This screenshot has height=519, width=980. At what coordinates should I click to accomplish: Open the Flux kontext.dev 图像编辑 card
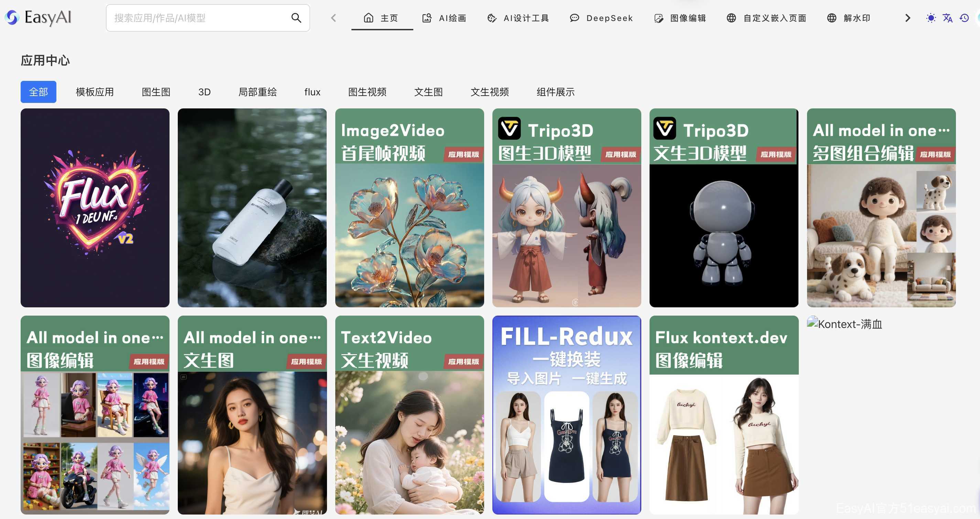[x=724, y=415]
